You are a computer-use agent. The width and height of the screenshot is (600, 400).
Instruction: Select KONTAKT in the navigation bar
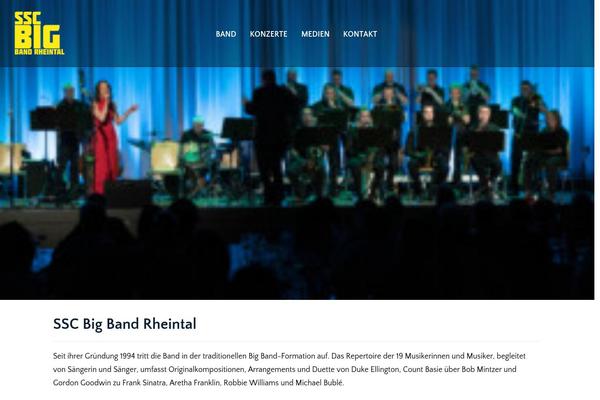360,34
